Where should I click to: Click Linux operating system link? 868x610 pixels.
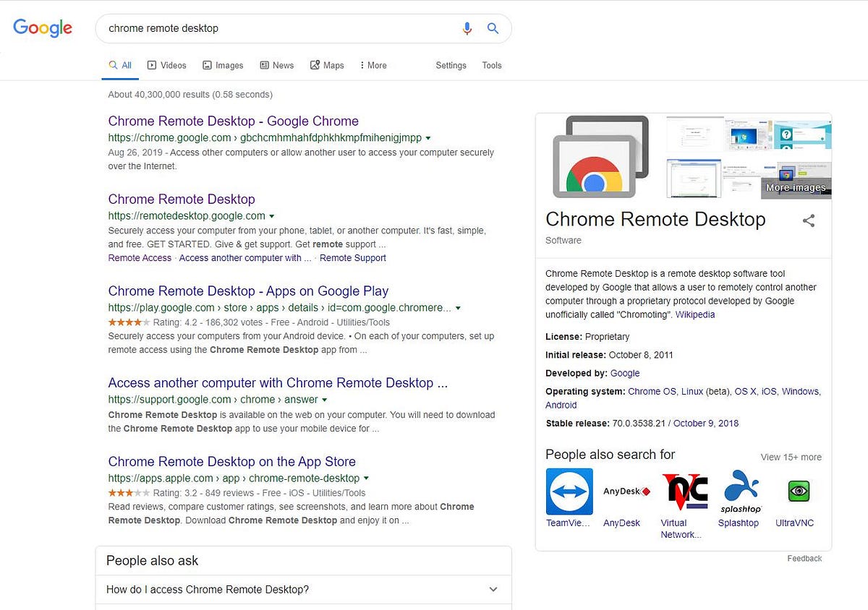pyautogui.click(x=692, y=391)
